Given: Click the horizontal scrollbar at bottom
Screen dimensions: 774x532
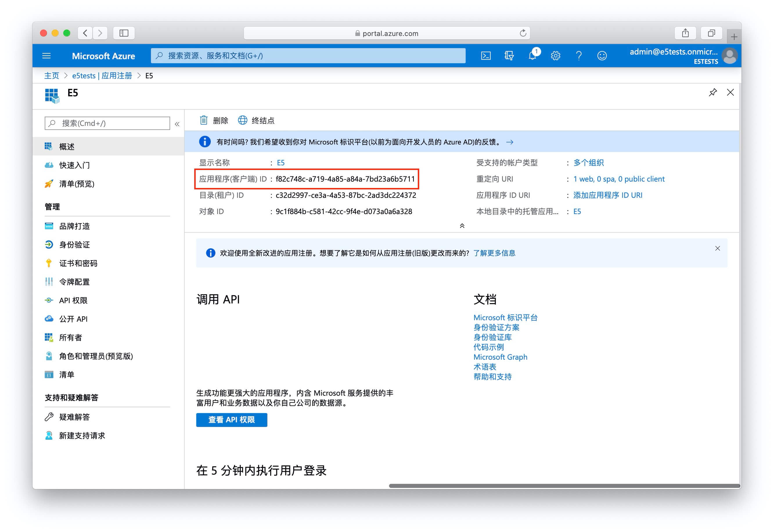Looking at the screenshot, I should (x=564, y=486).
